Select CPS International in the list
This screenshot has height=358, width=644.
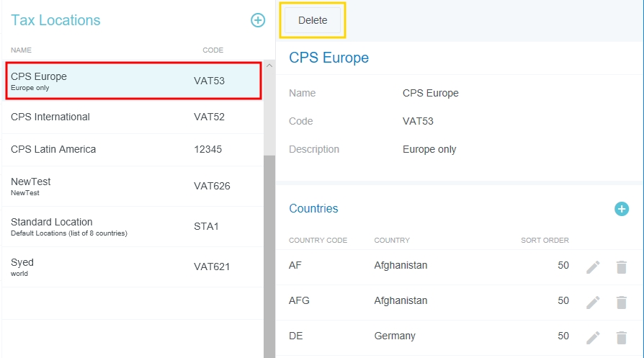[x=133, y=117]
